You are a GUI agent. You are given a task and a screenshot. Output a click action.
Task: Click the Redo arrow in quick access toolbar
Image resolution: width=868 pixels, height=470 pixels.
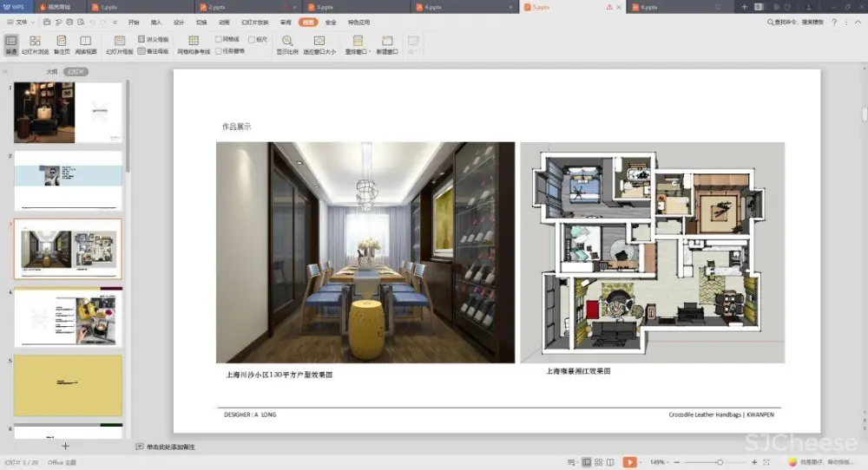click(103, 23)
